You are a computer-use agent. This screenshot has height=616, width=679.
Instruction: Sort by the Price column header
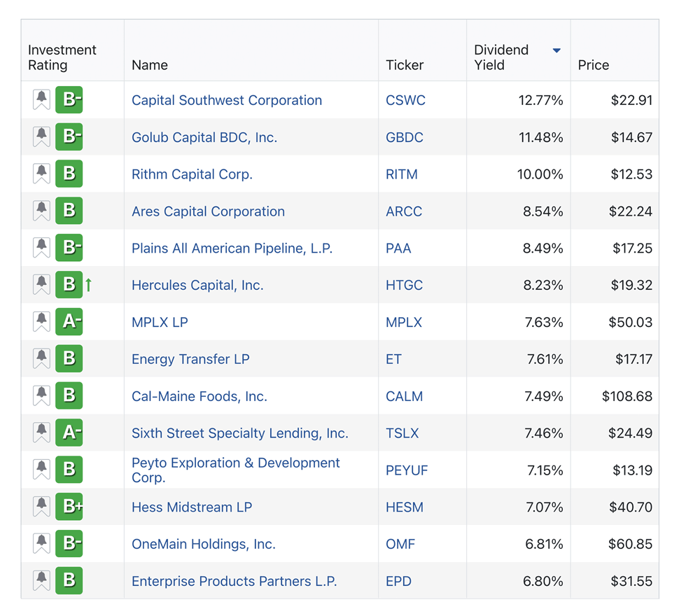point(593,65)
